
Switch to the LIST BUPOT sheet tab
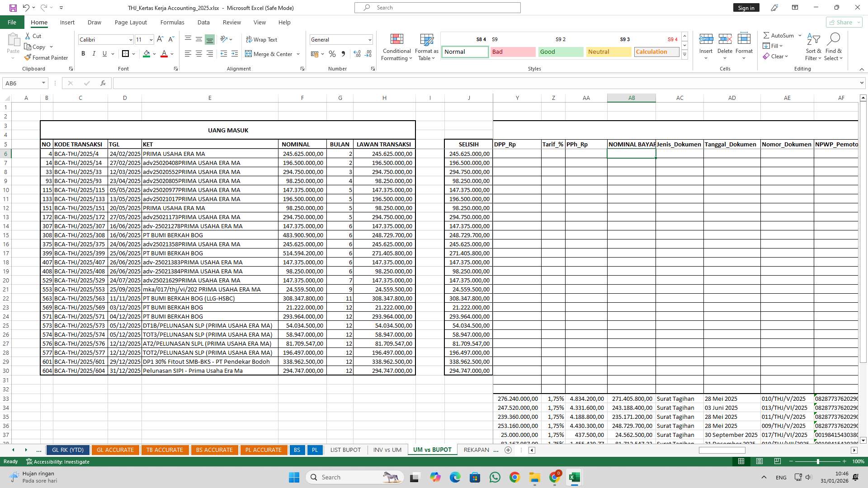(x=345, y=450)
